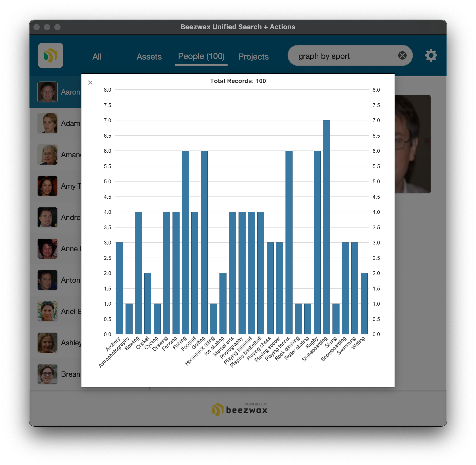Click the Skateboarding bar in chart
The height and width of the screenshot is (465, 476).
tap(326, 227)
